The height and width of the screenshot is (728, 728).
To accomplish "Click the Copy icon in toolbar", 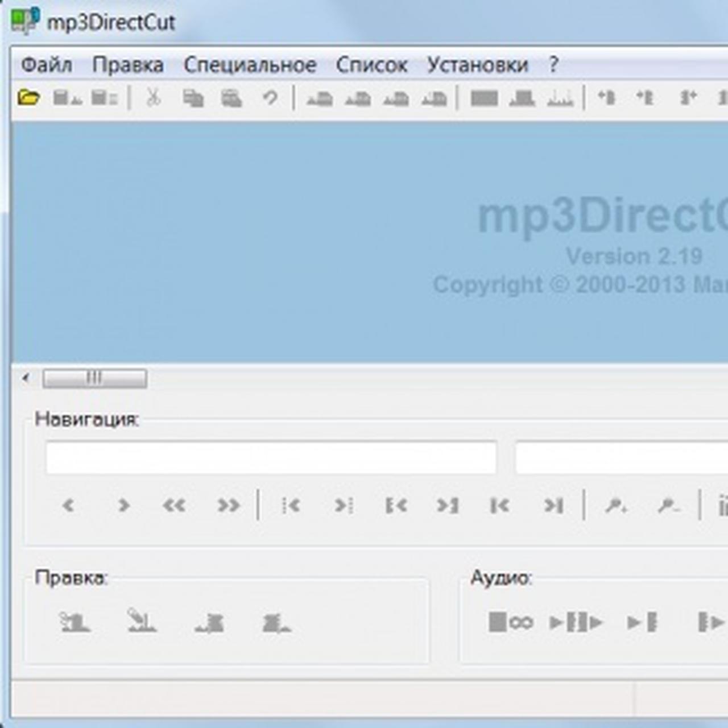I will pos(193,98).
